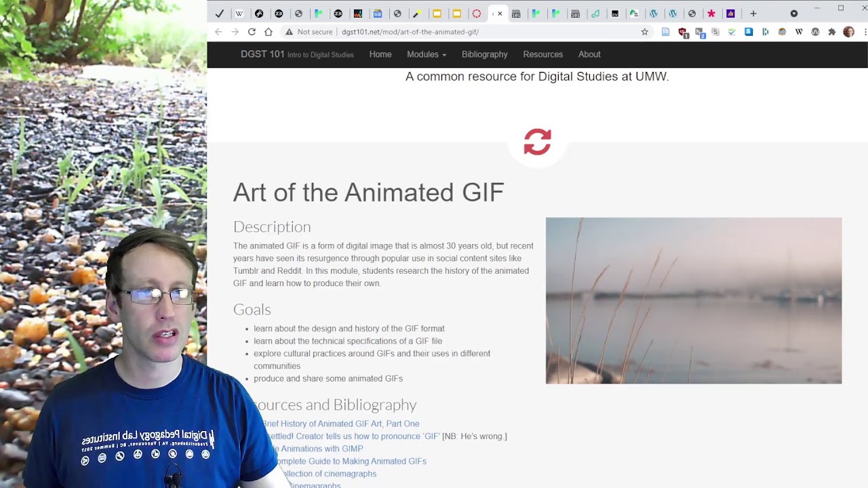The image size is (868, 488).
Task: Expand the Modules dropdown menu
Action: coord(427,54)
